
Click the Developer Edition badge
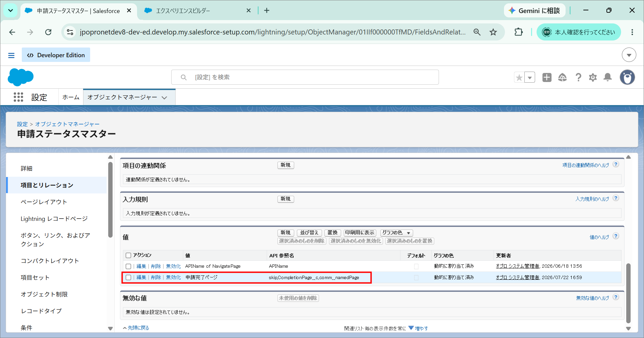pyautogui.click(x=56, y=55)
